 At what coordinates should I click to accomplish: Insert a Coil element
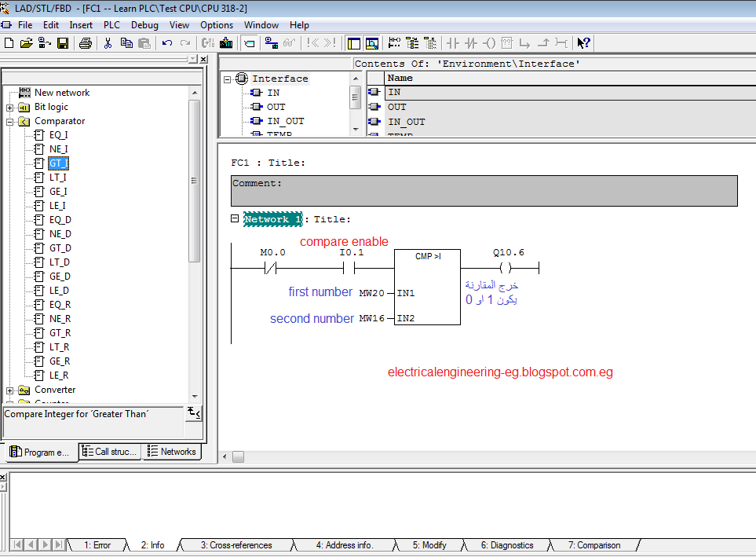coord(490,43)
